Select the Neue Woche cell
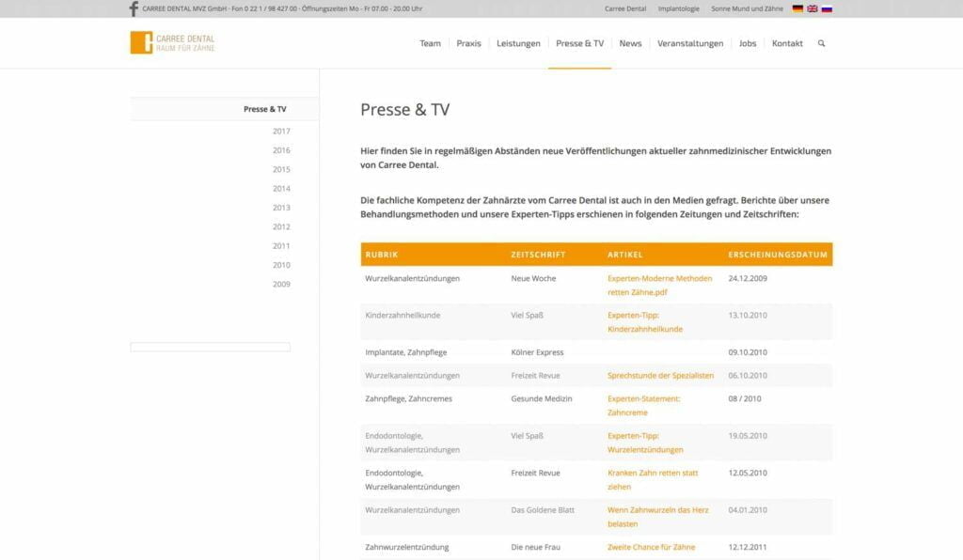The width and height of the screenshot is (963, 560). click(x=533, y=278)
